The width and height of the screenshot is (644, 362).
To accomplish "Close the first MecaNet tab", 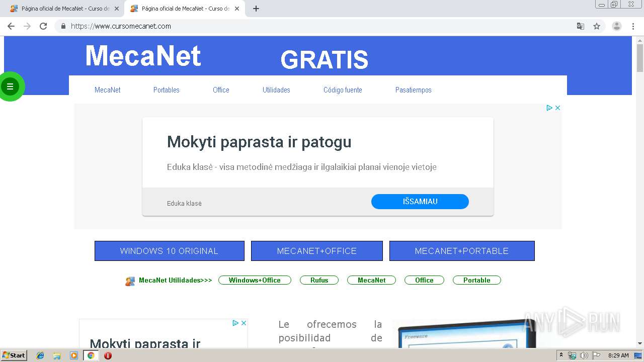I will (117, 9).
